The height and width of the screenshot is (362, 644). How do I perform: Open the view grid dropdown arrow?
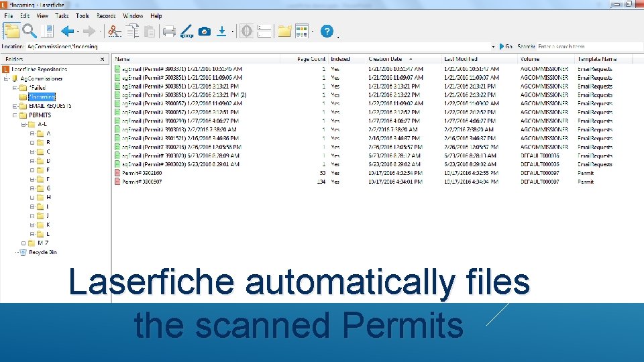pos(313,32)
